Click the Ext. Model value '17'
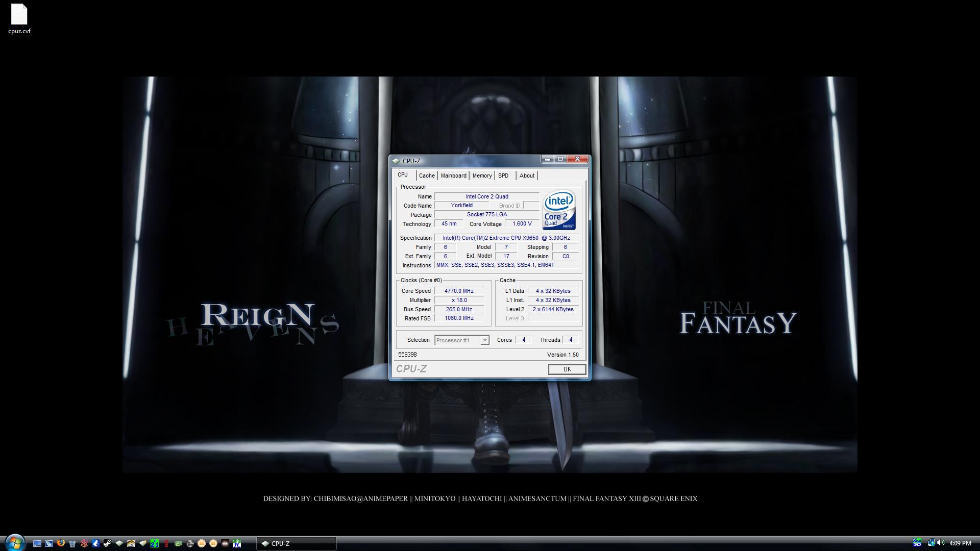980x551 pixels. pyautogui.click(x=506, y=257)
